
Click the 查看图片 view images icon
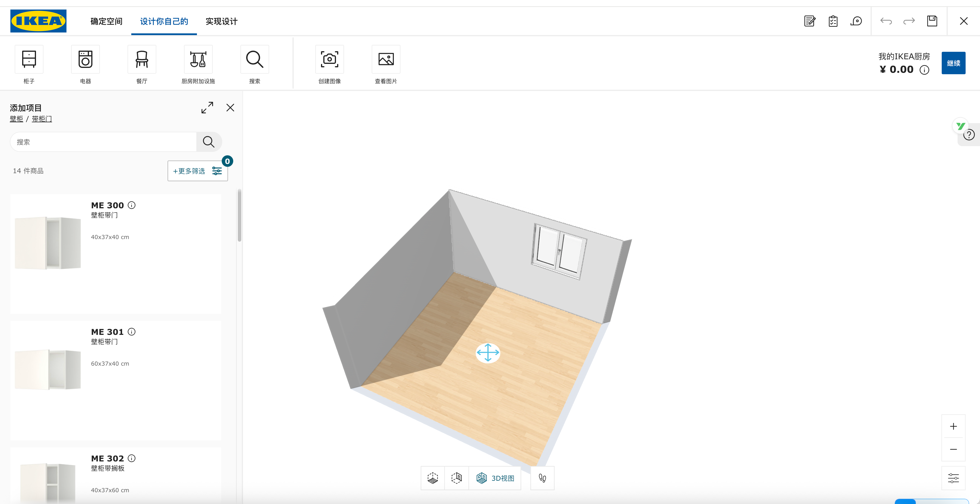385,60
